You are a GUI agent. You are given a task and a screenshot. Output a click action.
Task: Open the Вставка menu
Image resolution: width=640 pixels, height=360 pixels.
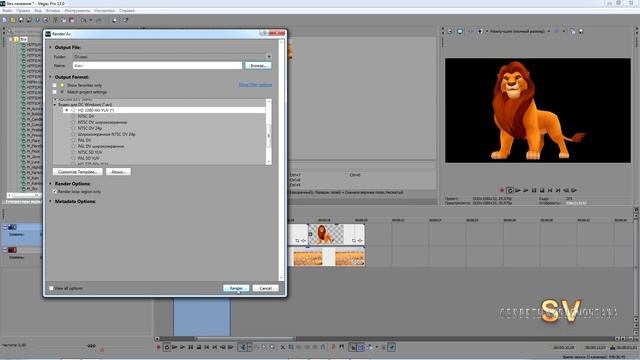(x=53, y=11)
